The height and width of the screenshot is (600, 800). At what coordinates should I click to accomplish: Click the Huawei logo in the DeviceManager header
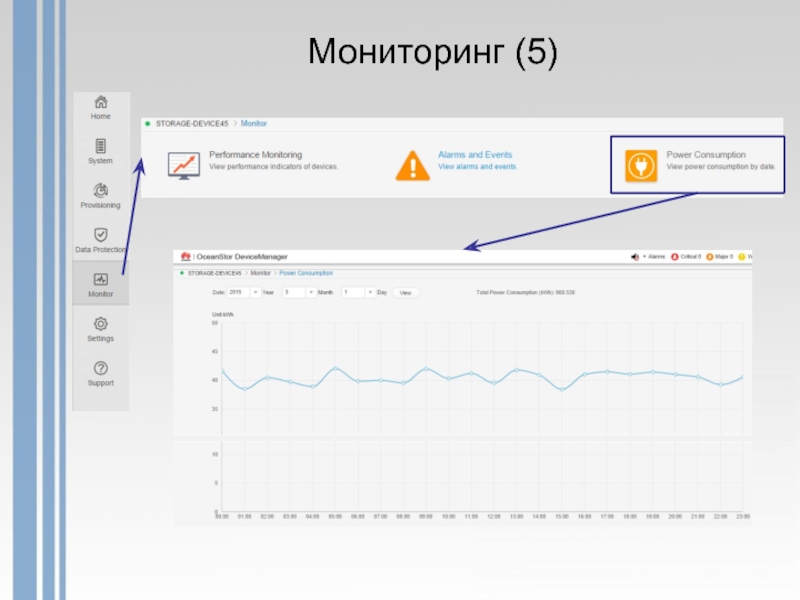tap(186, 256)
